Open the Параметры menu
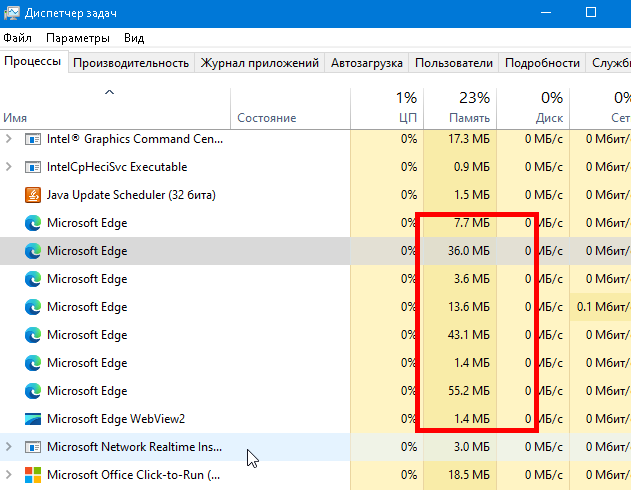Screen dimensions: 631x490 pos(77,38)
